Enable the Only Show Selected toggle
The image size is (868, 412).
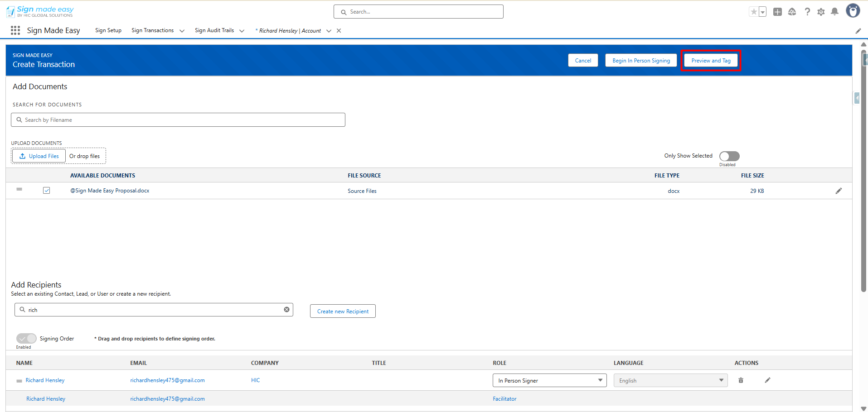click(x=729, y=156)
